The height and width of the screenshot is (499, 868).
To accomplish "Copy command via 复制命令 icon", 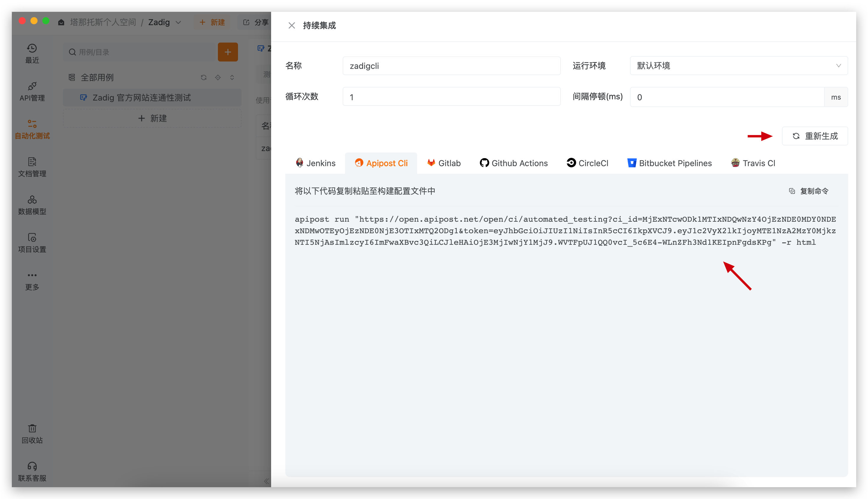I will tap(792, 191).
